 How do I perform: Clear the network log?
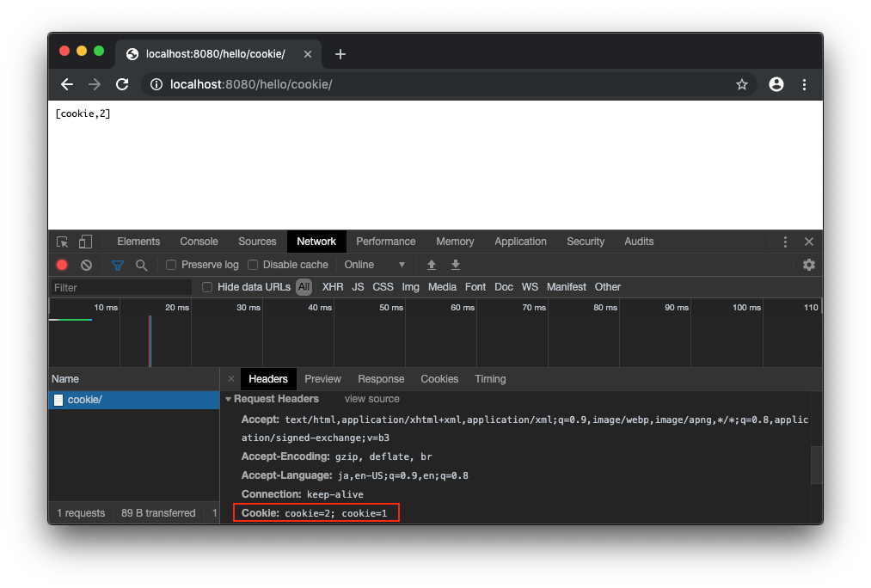pos(86,265)
